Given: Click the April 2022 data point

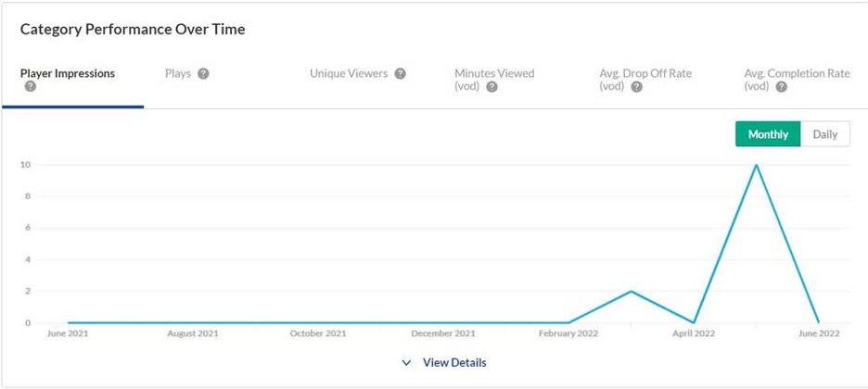Looking at the screenshot, I should (694, 322).
